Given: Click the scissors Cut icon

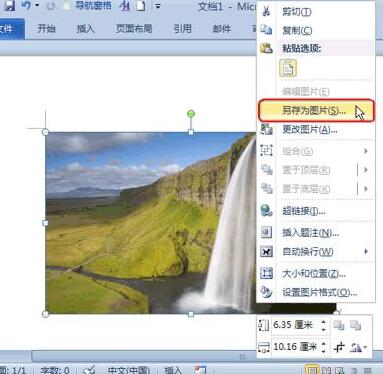Looking at the screenshot, I should [266, 11].
